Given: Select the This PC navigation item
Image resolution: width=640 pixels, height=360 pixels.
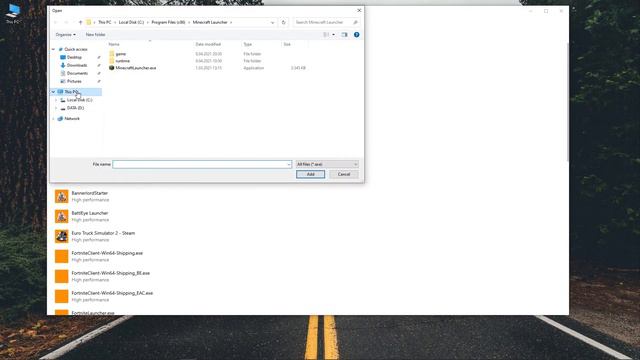Looking at the screenshot, I should 76,92.
